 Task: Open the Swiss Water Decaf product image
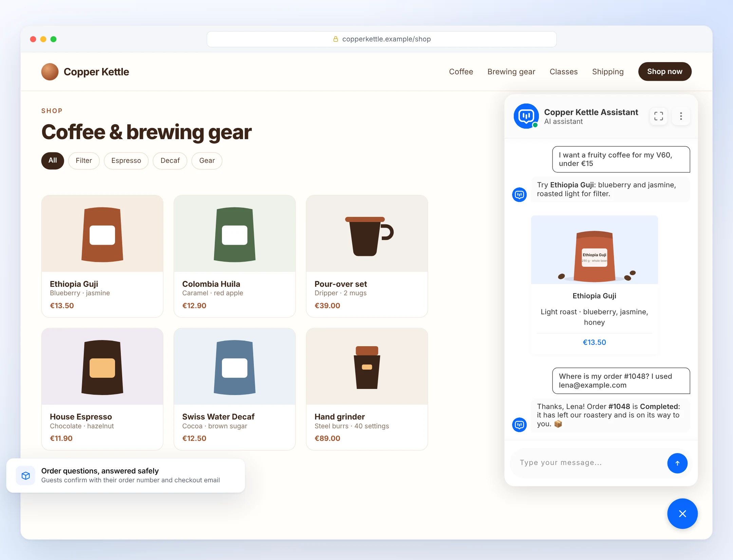234,367
